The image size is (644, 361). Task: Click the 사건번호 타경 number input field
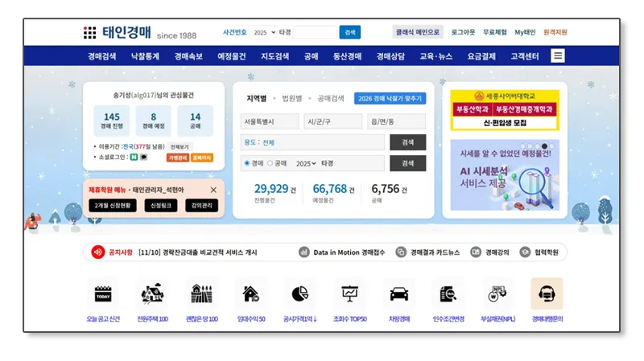(x=315, y=32)
